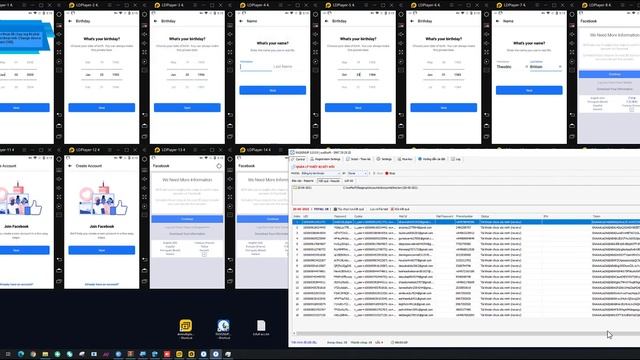The height and width of the screenshot is (360, 640).
Task: Select the year value in LDPlayer-3 birthday picker
Action: pos(201,75)
